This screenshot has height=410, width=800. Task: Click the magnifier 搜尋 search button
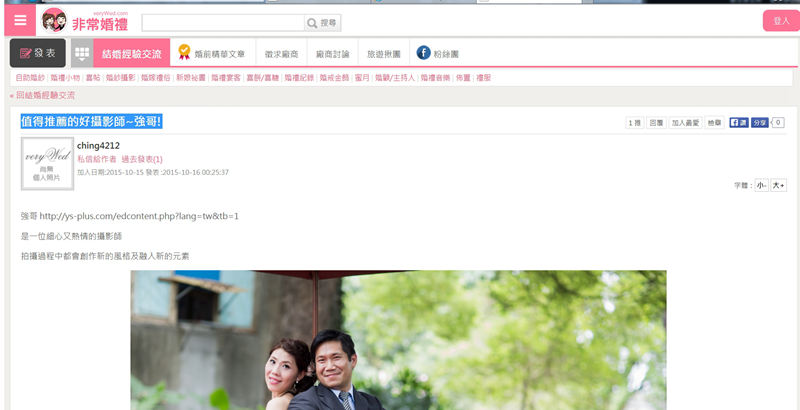tap(322, 23)
